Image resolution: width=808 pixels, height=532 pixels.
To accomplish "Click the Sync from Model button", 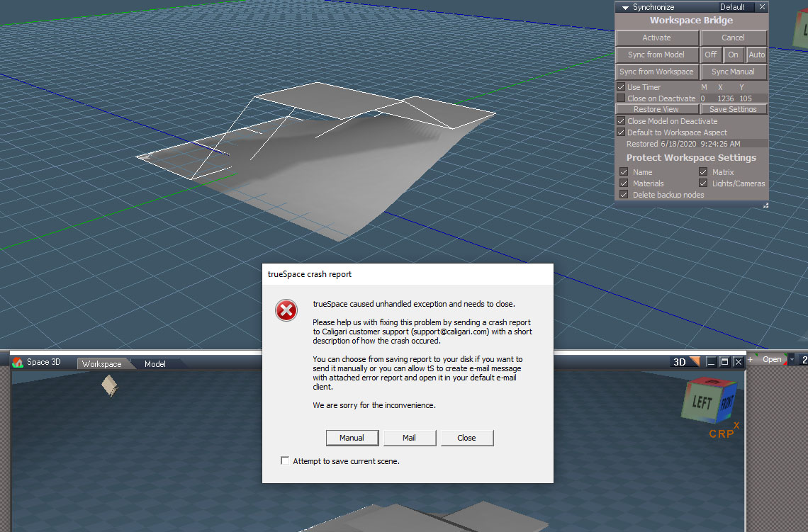I will point(657,55).
